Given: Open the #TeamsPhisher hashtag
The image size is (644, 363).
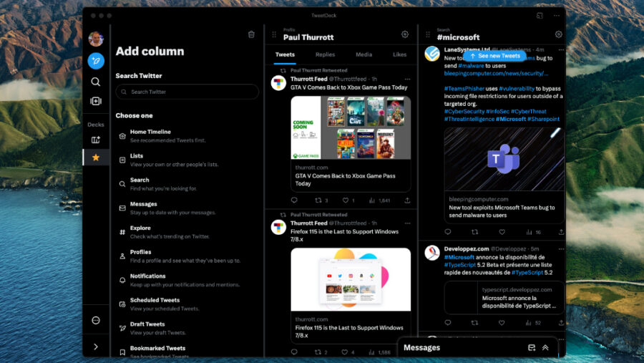Looking at the screenshot, I should pos(464,88).
